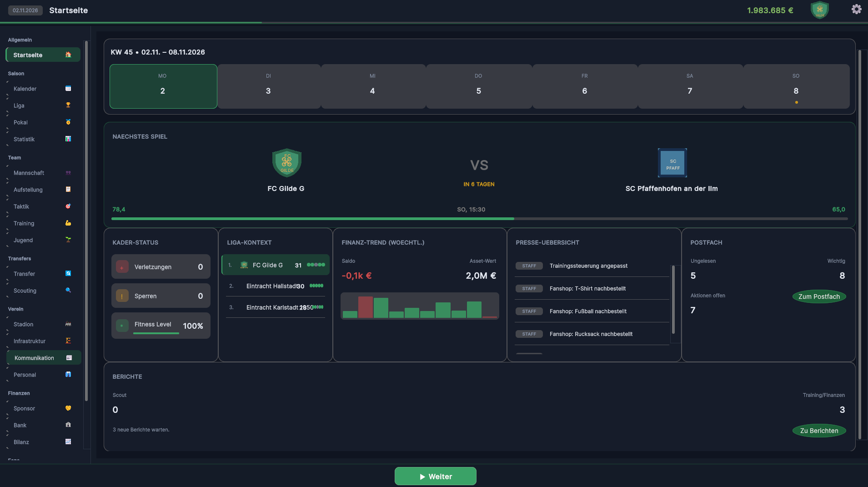This screenshot has width=868, height=487.
Task: Select Sunday 8 match day
Action: pos(796,86)
